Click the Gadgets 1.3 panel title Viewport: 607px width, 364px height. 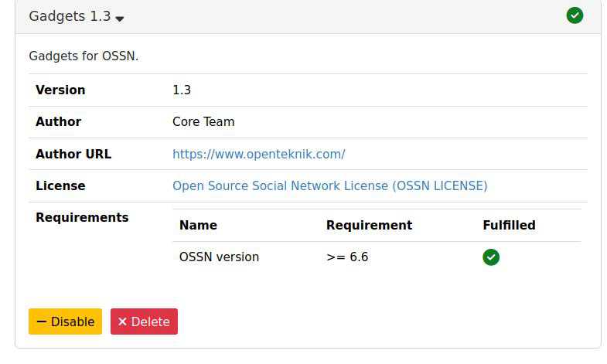(70, 16)
